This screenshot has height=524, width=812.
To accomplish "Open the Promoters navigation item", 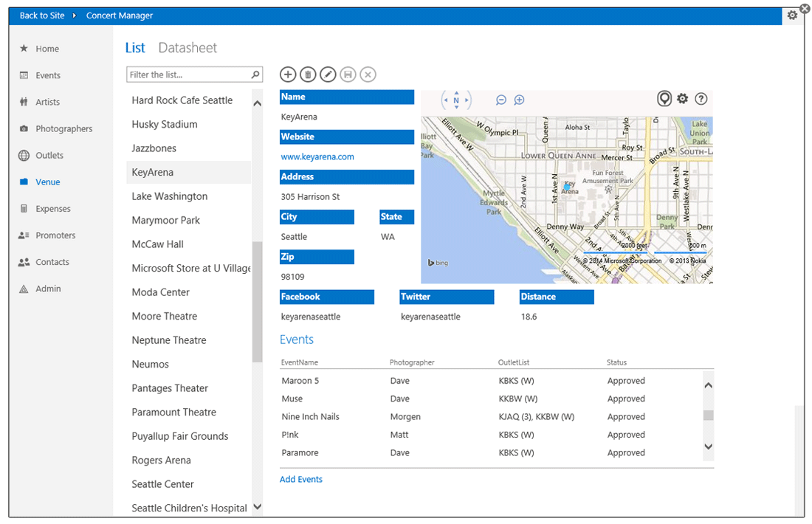I will click(x=55, y=235).
